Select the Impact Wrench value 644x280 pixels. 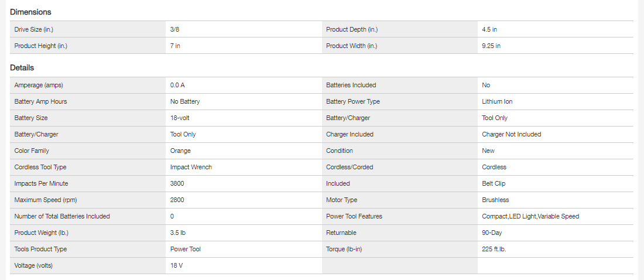[191, 167]
